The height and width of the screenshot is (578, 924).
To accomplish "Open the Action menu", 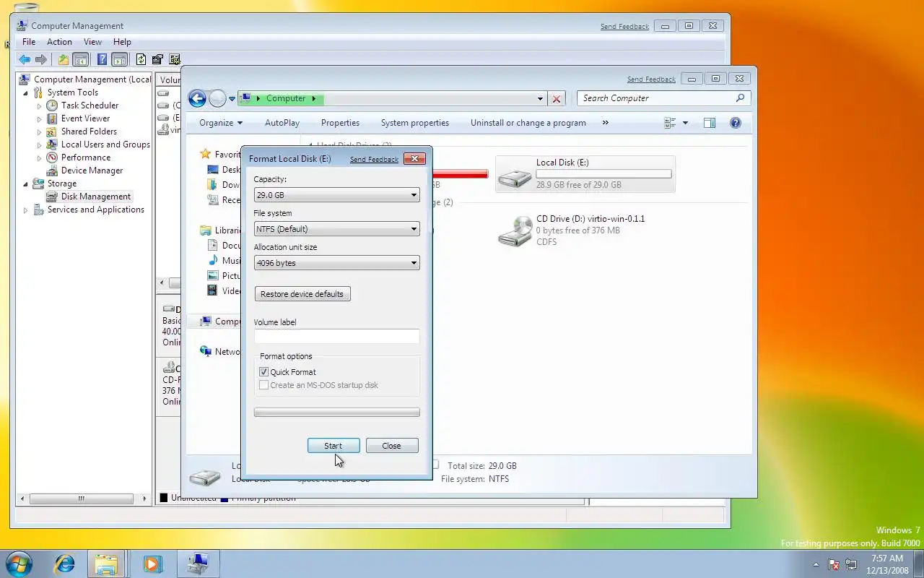I will (59, 42).
